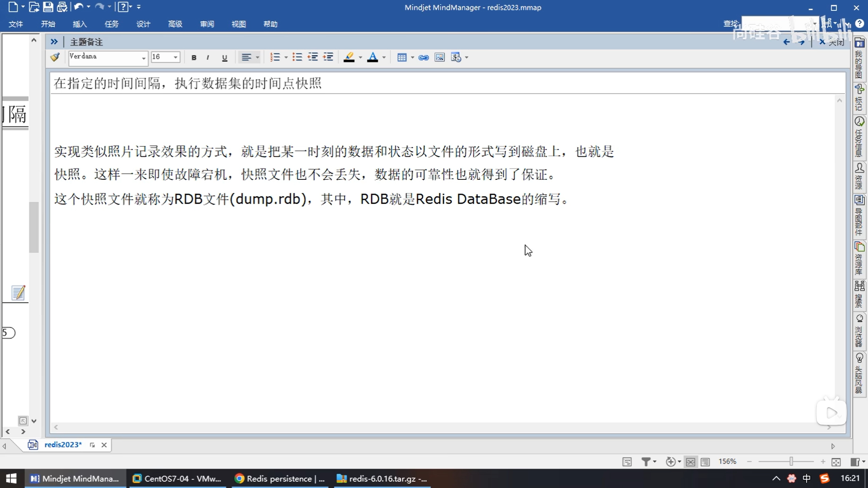The image size is (868, 488).
Task: Toggle underline formatting button
Action: click(224, 57)
